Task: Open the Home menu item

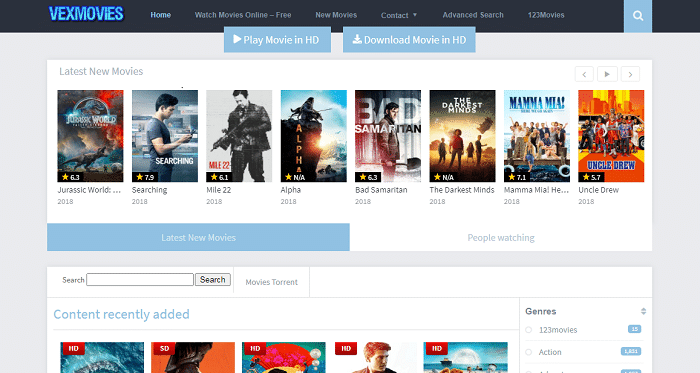Action: coord(161,15)
